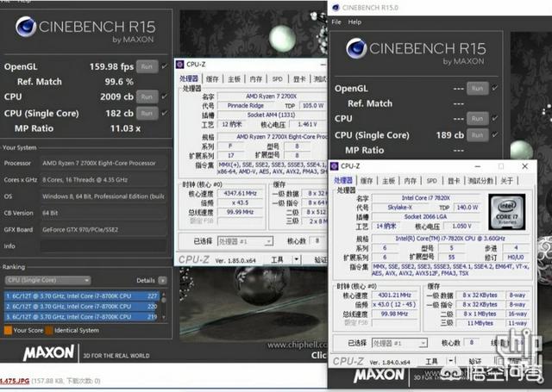552x392 pixels.
Task: Open 内存 tab in Intel CPU-Z window
Action: (411, 181)
